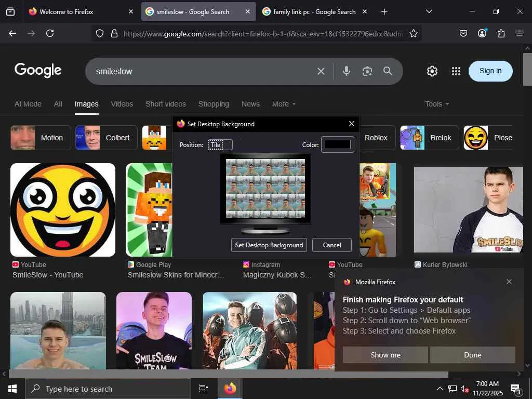Open Google apps grid
The image size is (532, 399).
coord(456,71)
